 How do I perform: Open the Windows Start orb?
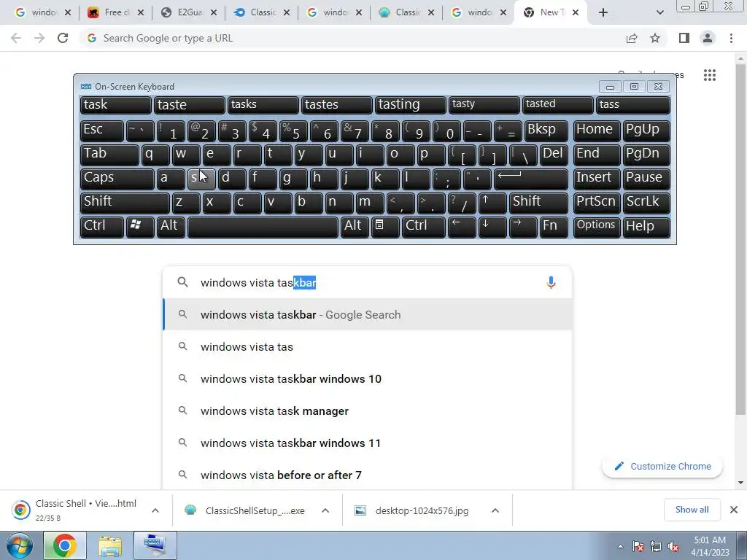coord(19,545)
